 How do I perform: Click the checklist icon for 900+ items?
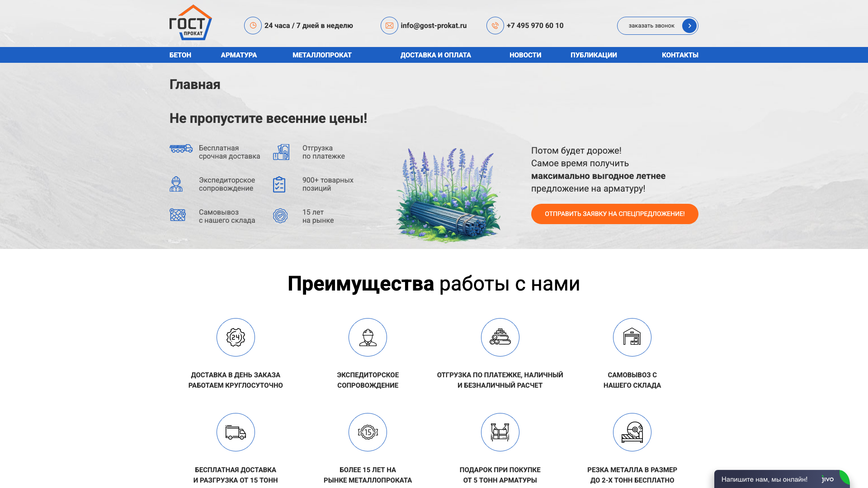[x=279, y=184]
